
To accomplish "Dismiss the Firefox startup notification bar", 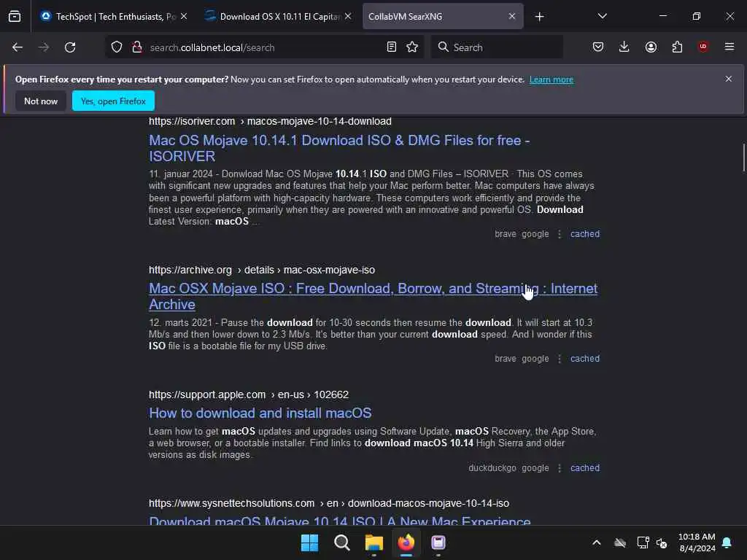I will coord(729,79).
